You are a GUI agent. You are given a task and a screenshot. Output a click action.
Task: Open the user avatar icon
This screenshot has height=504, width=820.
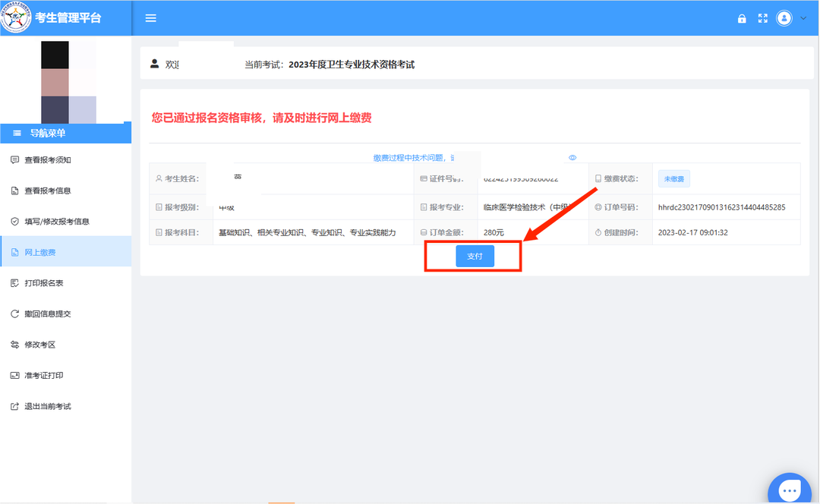coord(784,18)
